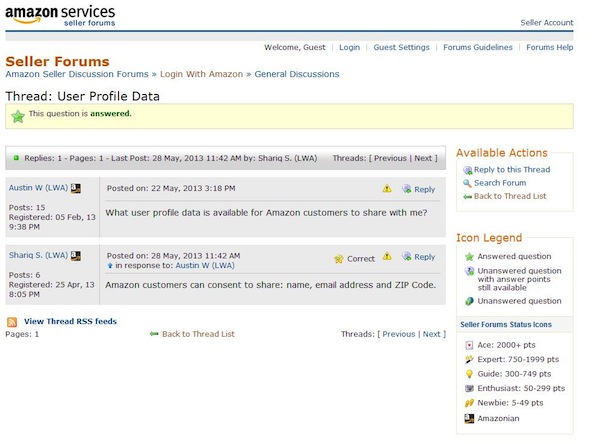
Task: Click 'Posts: 6' under Shariq S.
Action: click(24, 275)
